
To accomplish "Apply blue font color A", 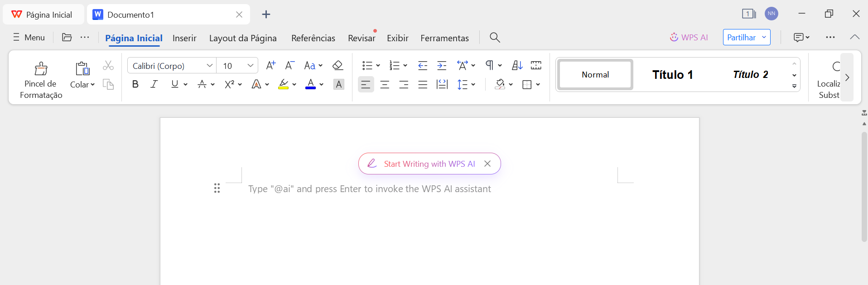I will (x=311, y=84).
